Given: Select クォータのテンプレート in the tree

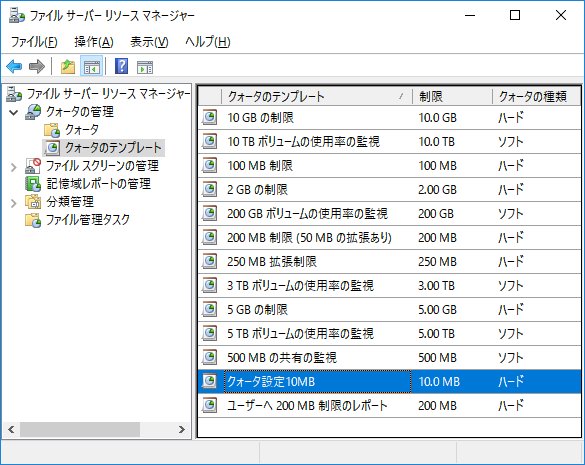Looking at the screenshot, I should point(113,148).
